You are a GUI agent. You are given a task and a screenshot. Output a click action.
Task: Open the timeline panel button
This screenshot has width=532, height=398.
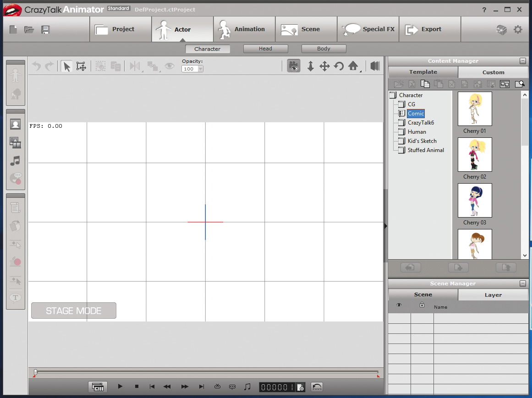click(98, 387)
